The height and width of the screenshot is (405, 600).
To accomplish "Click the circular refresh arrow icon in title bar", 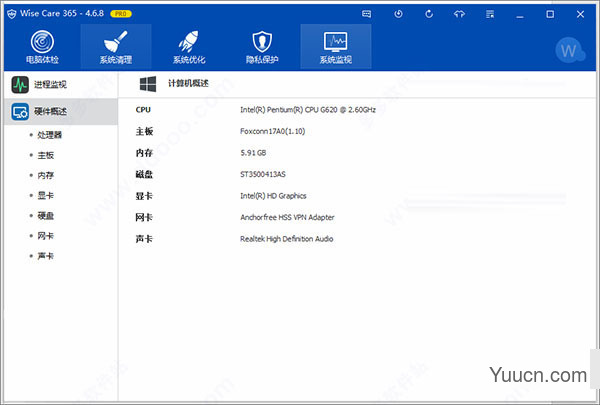I will click(x=429, y=14).
